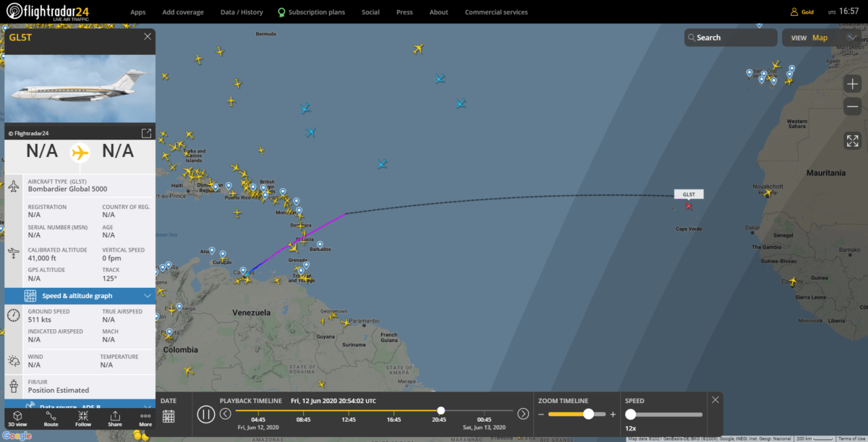Click the Search input field
The width and height of the screenshot is (868, 442).
tap(731, 38)
